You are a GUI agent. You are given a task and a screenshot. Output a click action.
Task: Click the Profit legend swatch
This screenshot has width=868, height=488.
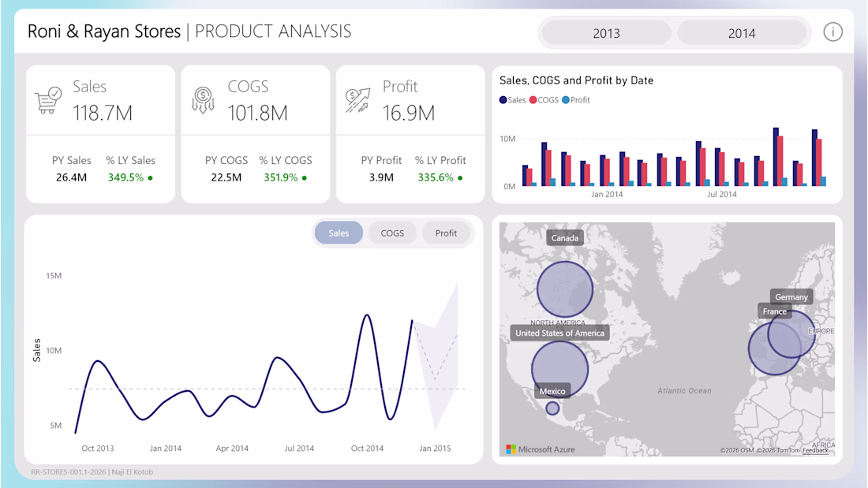[x=566, y=100]
